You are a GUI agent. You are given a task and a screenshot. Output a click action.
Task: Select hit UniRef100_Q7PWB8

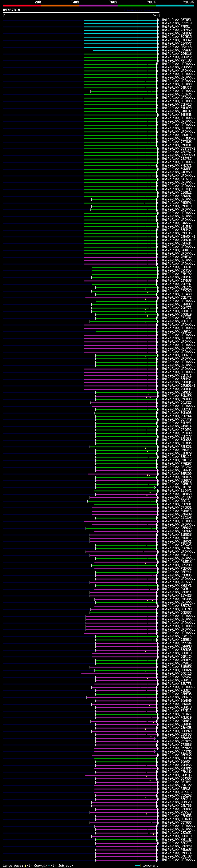point(176,304)
